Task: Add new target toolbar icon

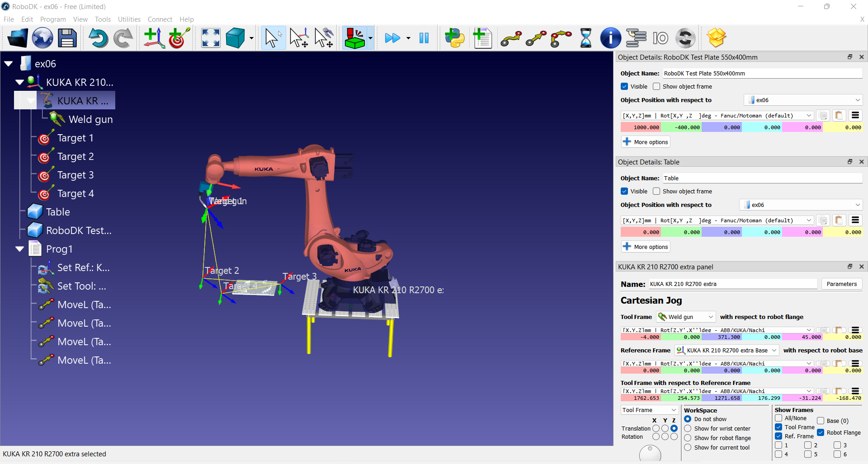Action: pyautogui.click(x=179, y=38)
